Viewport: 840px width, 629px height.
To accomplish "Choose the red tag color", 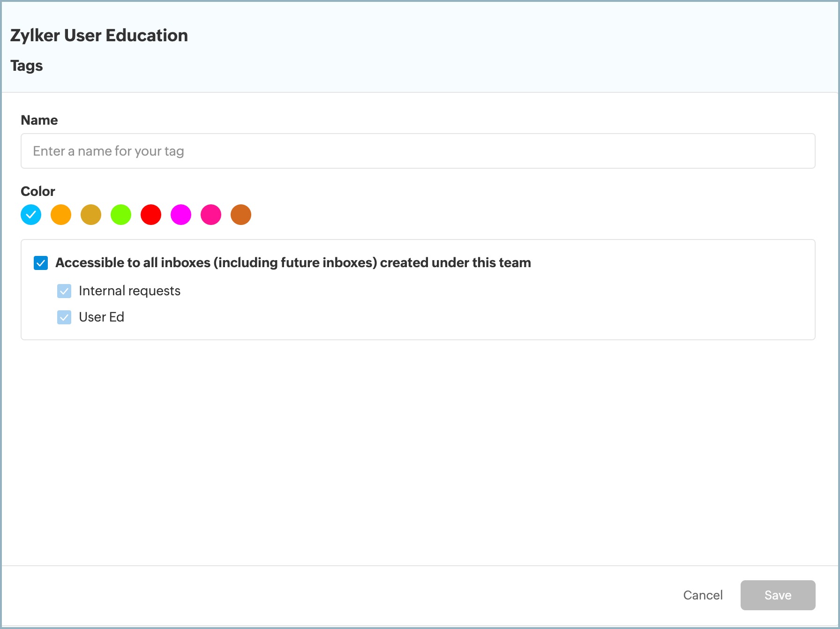I will click(151, 215).
